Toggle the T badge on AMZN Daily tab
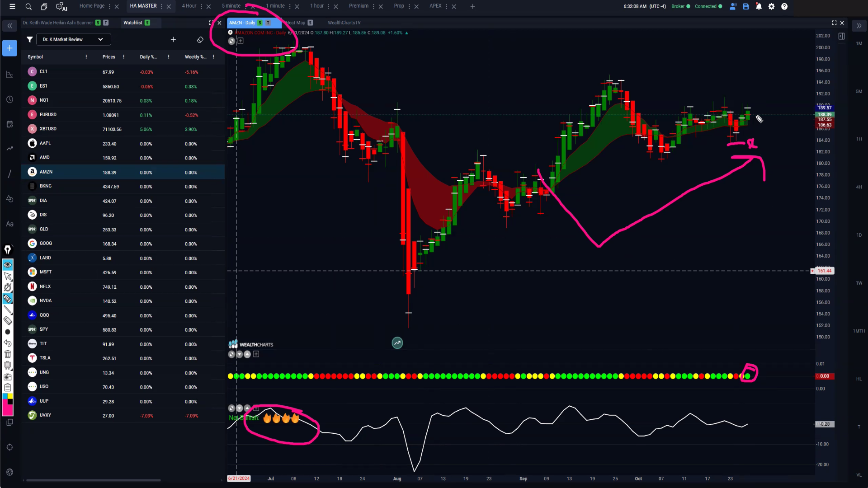This screenshot has height=488, width=868. click(268, 23)
